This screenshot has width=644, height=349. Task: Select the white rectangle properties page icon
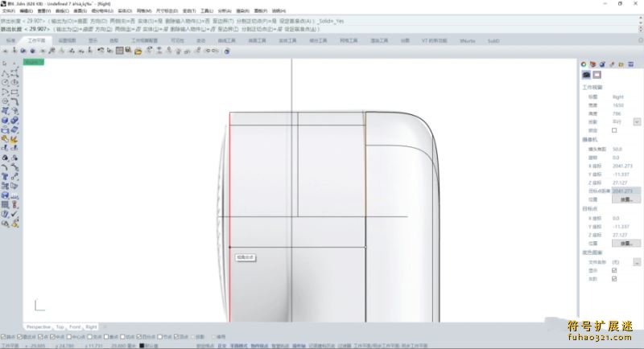pos(597,75)
